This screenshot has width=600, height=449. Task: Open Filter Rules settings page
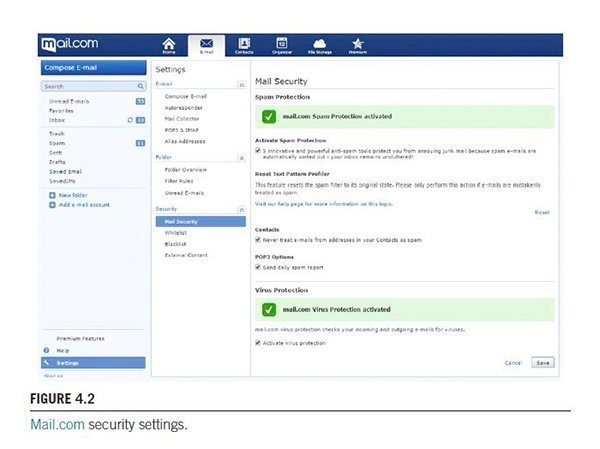point(181,181)
